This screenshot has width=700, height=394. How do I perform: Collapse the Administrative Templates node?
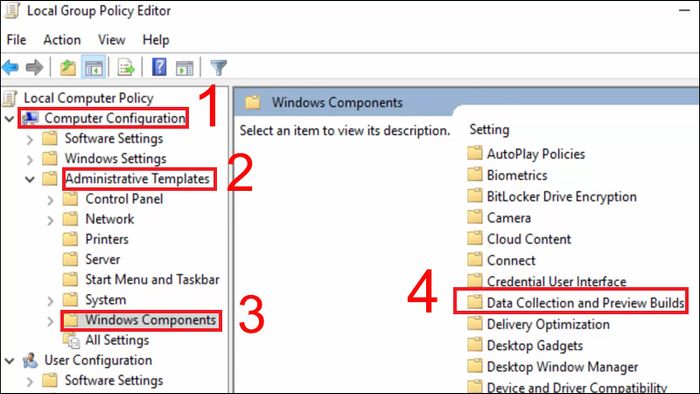click(30, 179)
